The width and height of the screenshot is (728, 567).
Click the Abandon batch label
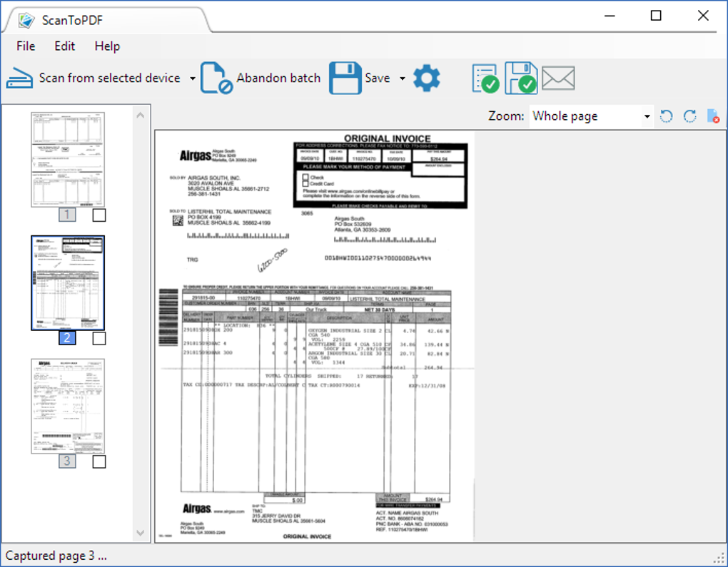pyautogui.click(x=278, y=78)
